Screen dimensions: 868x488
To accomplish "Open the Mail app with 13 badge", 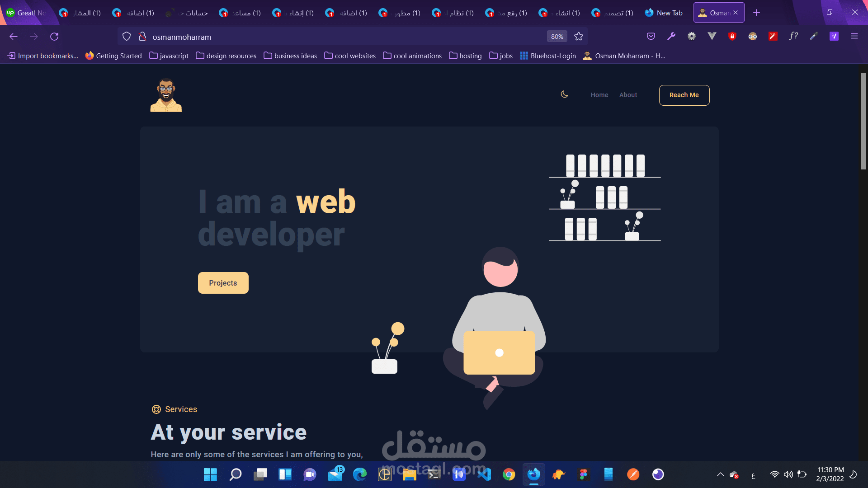I will (335, 474).
